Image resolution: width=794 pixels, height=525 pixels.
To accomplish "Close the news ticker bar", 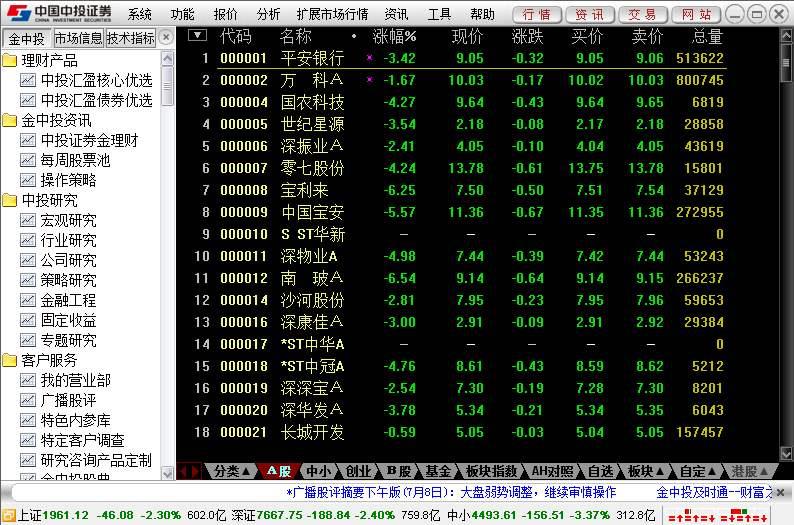I will tap(780, 492).
